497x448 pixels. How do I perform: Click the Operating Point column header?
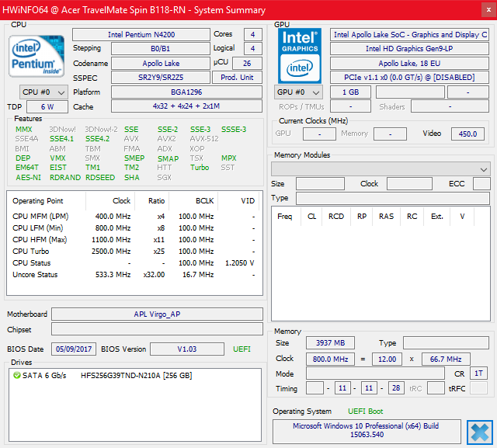click(39, 200)
